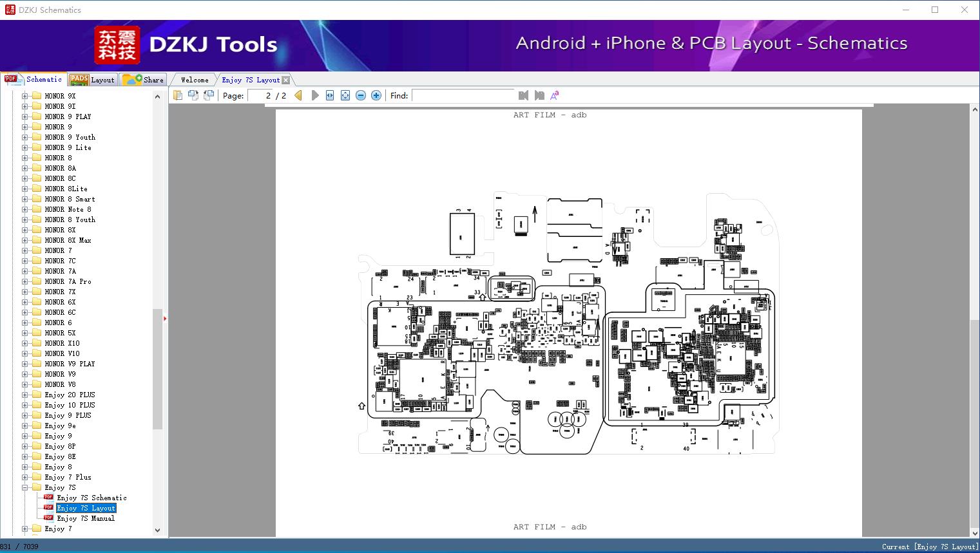Viewport: 980px width, 553px height.
Task: Click the folder icon of Enjoy 20 PLUS
Action: coord(37,395)
